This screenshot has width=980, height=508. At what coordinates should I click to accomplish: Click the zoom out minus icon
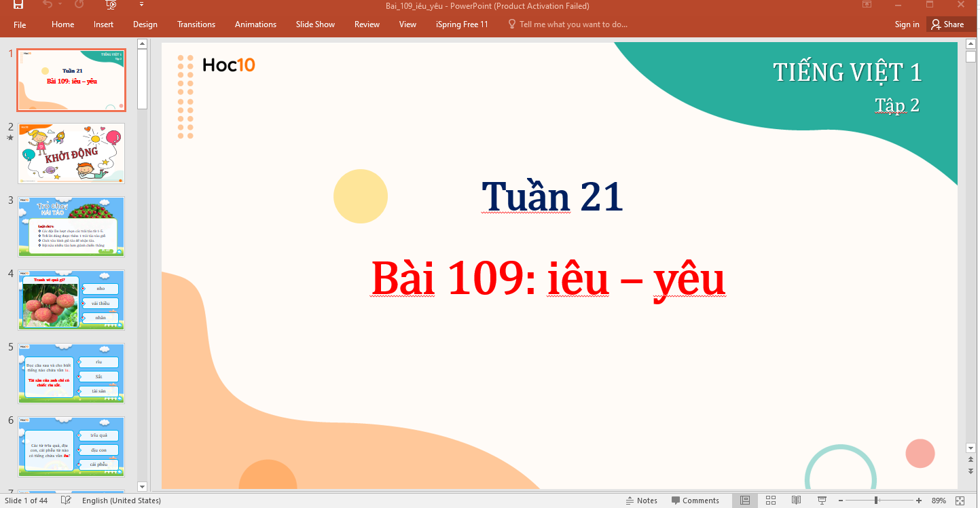pyautogui.click(x=841, y=501)
